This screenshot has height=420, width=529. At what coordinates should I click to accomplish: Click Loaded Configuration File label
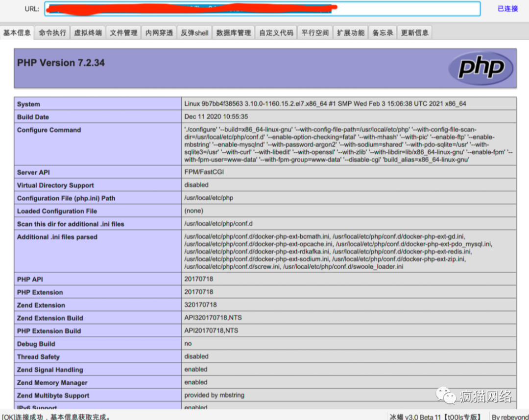[57, 211]
